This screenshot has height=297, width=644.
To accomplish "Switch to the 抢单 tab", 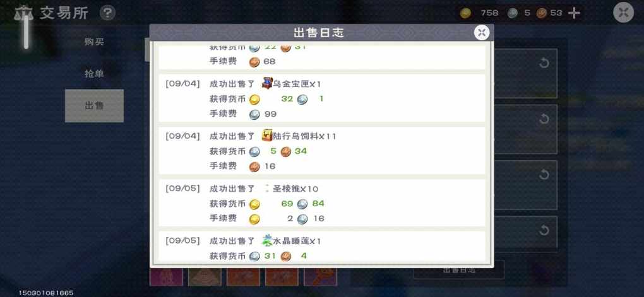I will click(94, 74).
